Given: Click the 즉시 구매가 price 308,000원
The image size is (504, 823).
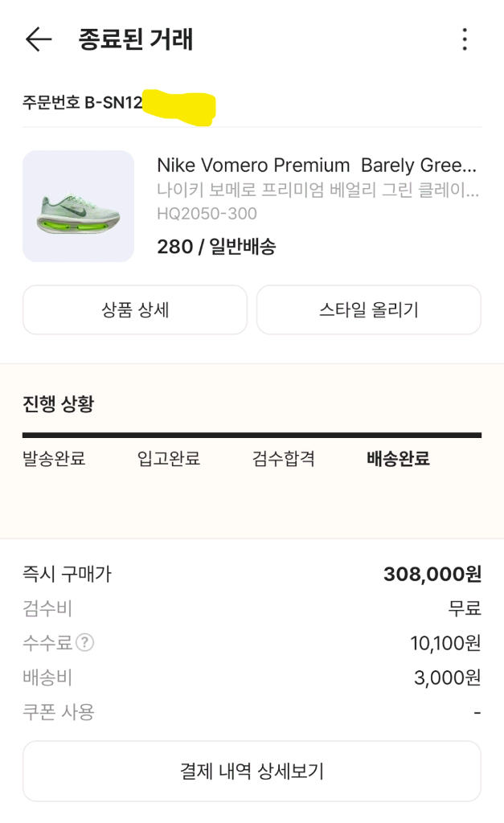Looking at the screenshot, I should 433,573.
